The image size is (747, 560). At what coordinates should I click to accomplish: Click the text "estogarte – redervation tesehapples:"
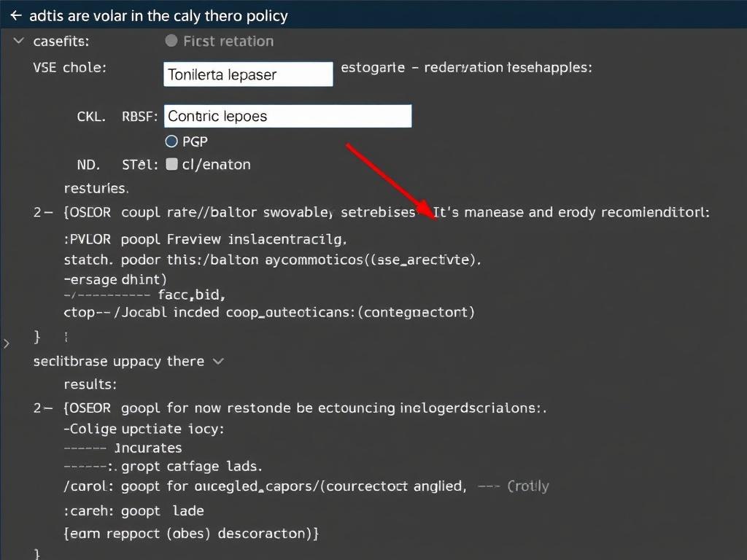[466, 68]
